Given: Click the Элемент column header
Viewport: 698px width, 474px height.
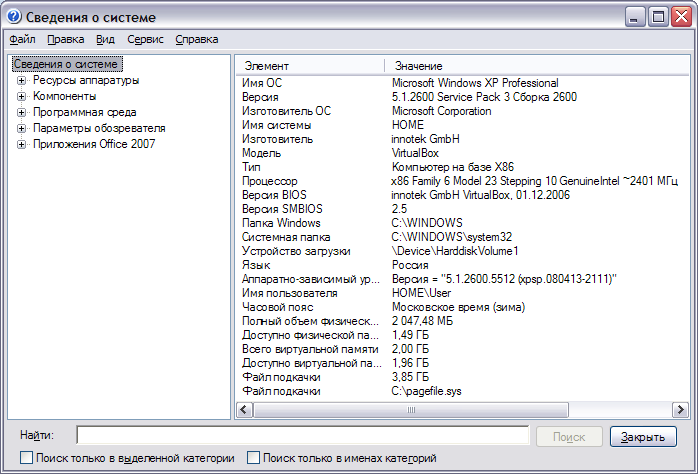Looking at the screenshot, I should click(x=309, y=66).
